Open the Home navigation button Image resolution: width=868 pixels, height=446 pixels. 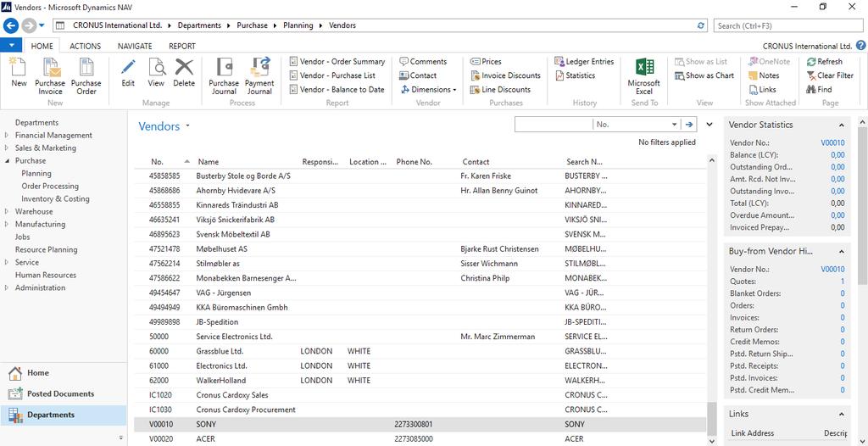[63, 373]
